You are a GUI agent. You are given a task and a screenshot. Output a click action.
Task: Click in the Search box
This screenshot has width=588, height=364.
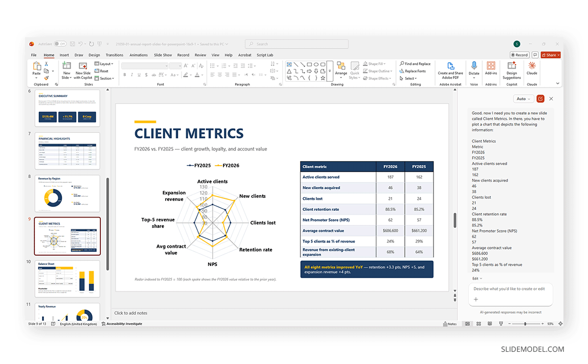coord(296,44)
